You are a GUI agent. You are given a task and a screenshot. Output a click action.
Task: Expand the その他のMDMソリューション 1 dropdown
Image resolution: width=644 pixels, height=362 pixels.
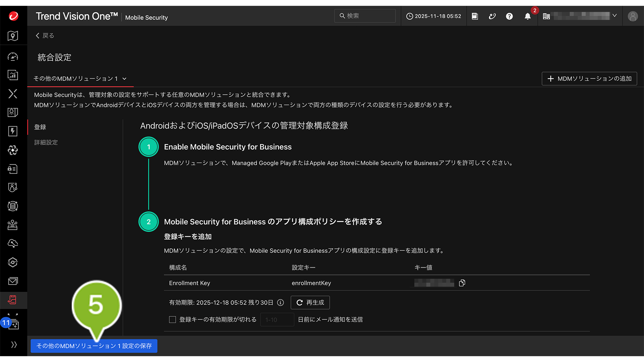[80, 79]
